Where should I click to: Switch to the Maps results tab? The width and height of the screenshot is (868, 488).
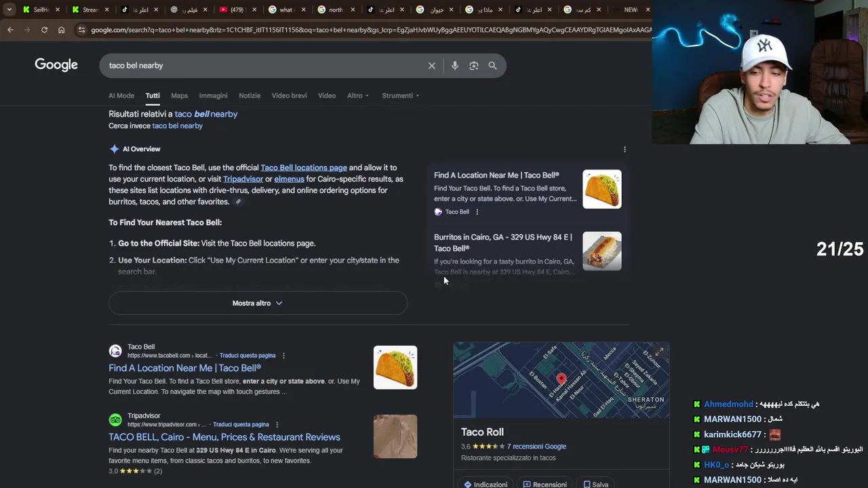tap(179, 96)
